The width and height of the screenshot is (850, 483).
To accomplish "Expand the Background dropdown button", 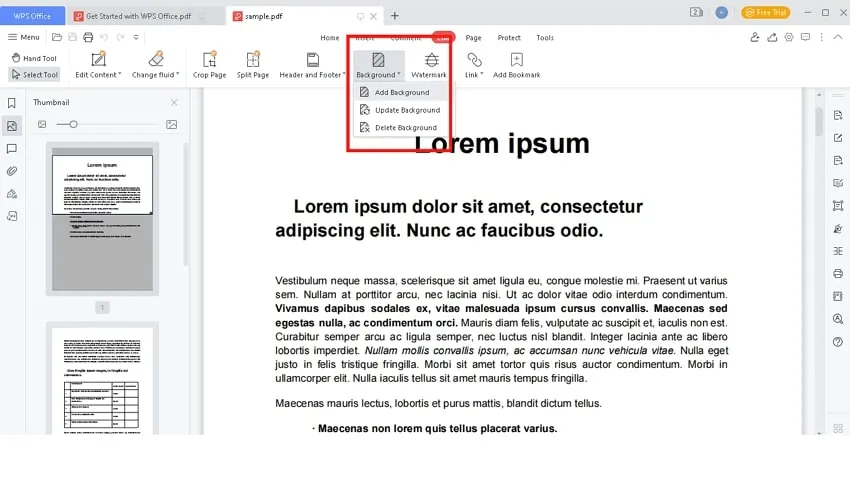I will click(378, 65).
